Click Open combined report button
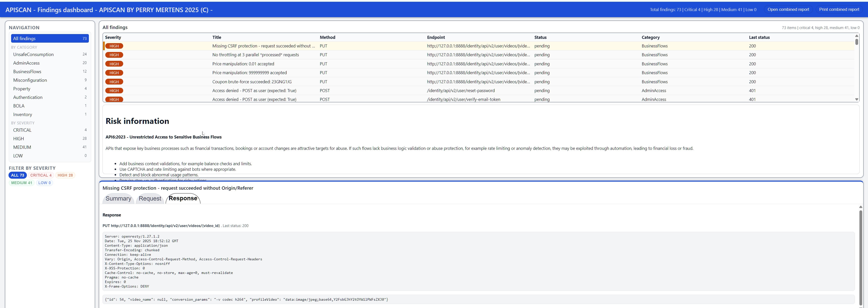 click(x=788, y=9)
